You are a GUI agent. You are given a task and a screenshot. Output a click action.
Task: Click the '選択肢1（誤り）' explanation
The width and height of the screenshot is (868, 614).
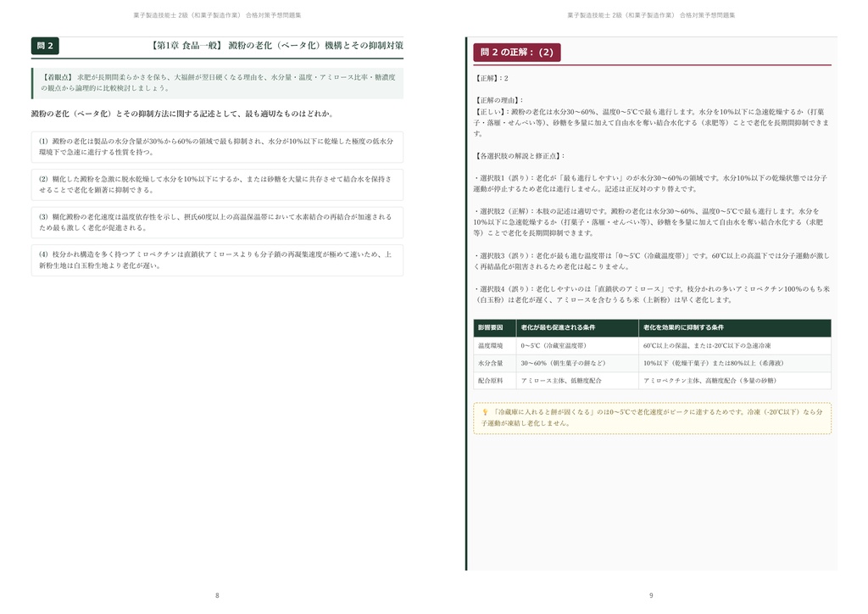click(x=652, y=183)
